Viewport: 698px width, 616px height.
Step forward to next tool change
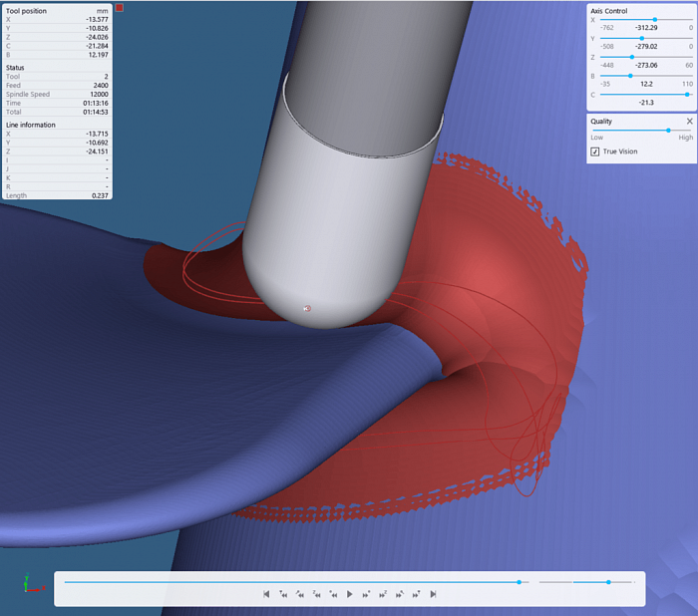click(x=416, y=594)
